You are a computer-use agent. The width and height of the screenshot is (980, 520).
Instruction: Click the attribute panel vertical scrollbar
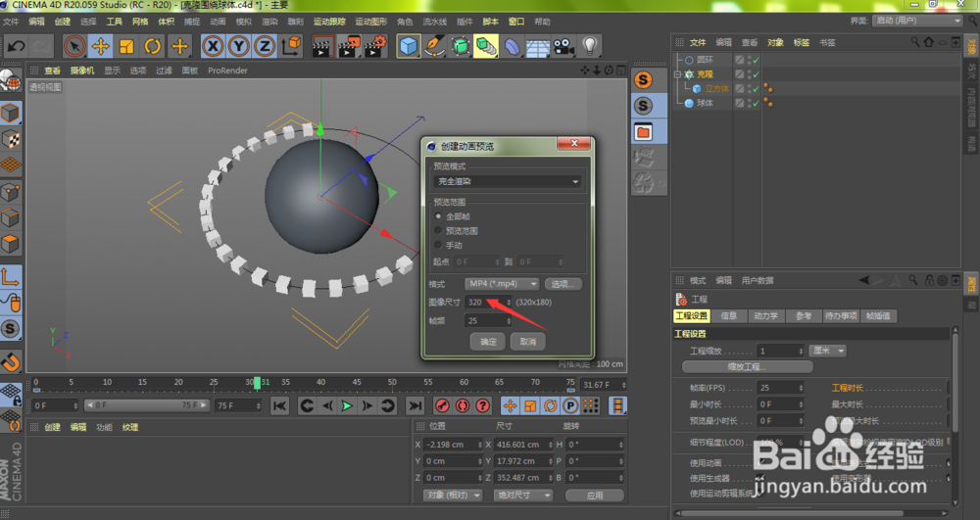tap(955, 381)
